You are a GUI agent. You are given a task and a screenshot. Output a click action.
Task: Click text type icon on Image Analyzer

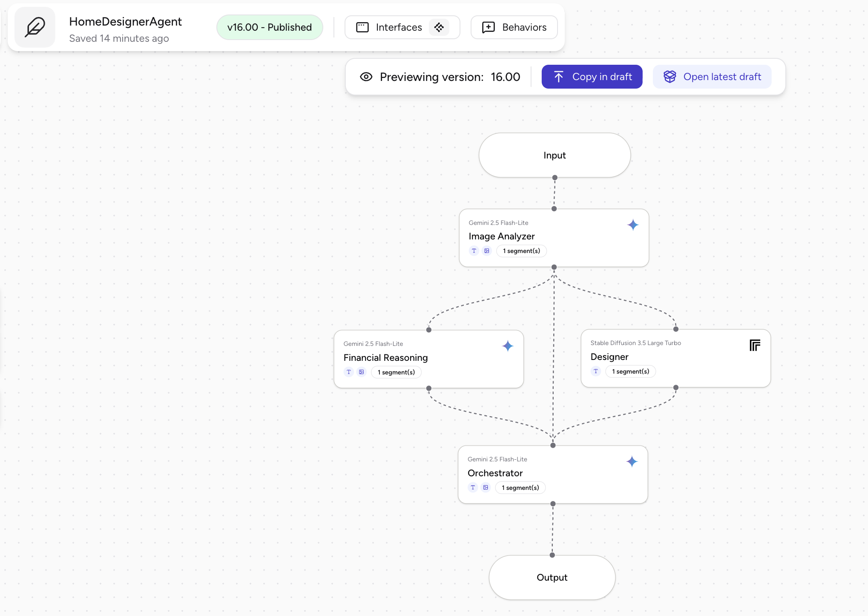click(474, 251)
